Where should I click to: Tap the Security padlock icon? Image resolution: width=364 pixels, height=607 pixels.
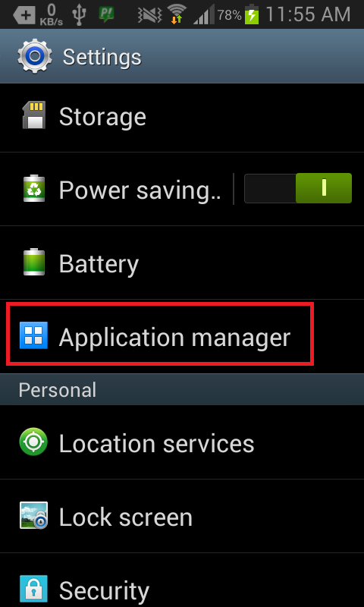click(x=33, y=589)
